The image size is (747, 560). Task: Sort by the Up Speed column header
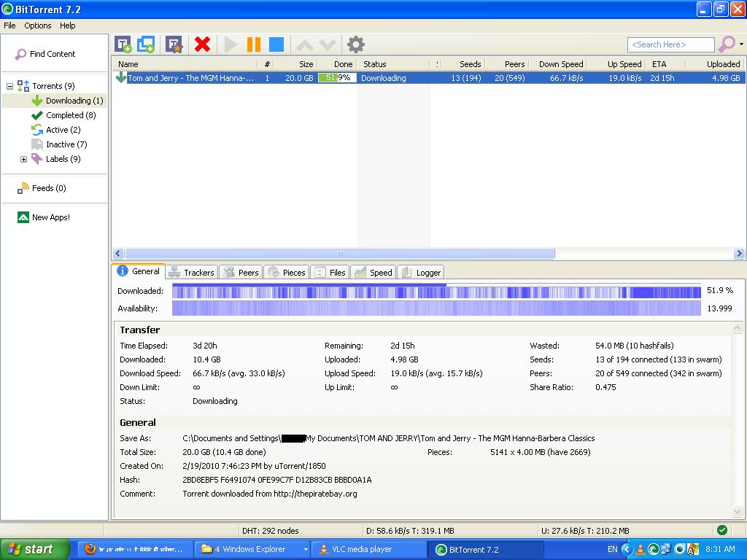point(618,64)
